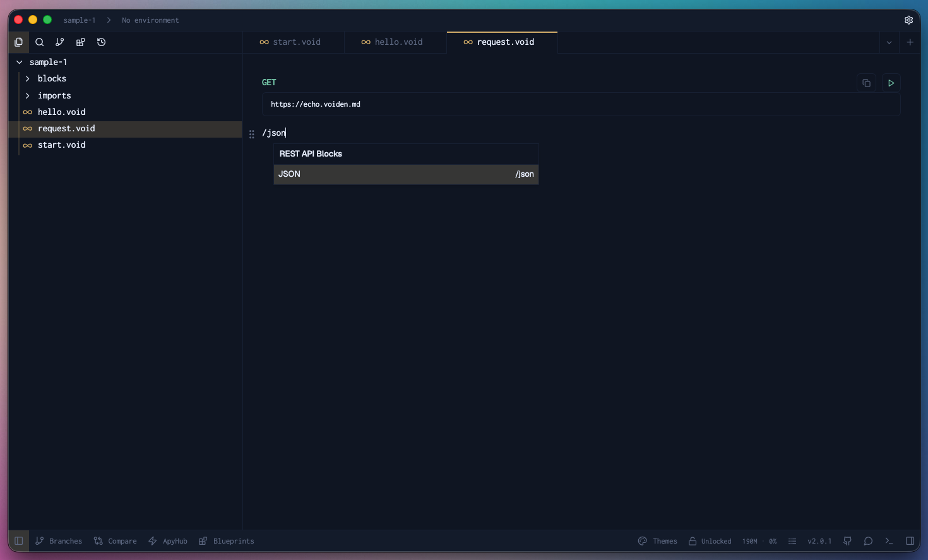Run the GET request play button
This screenshot has height=560, width=928.
[x=891, y=83]
